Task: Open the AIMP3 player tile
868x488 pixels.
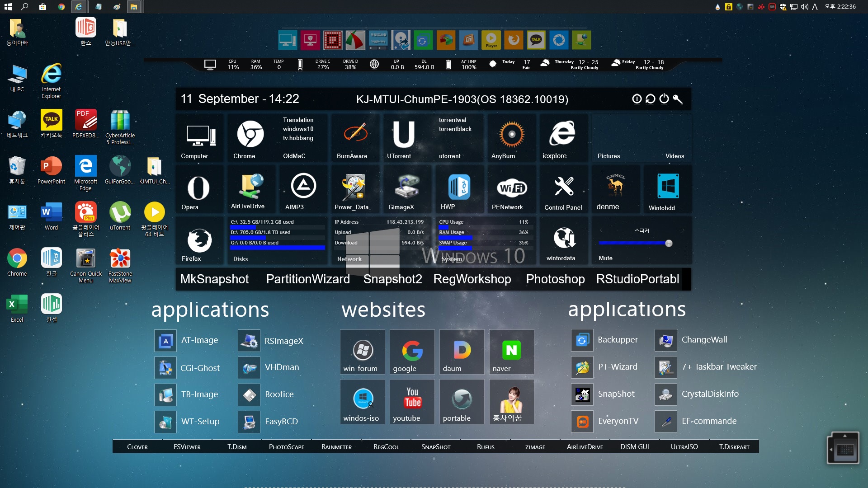Action: [x=302, y=189]
